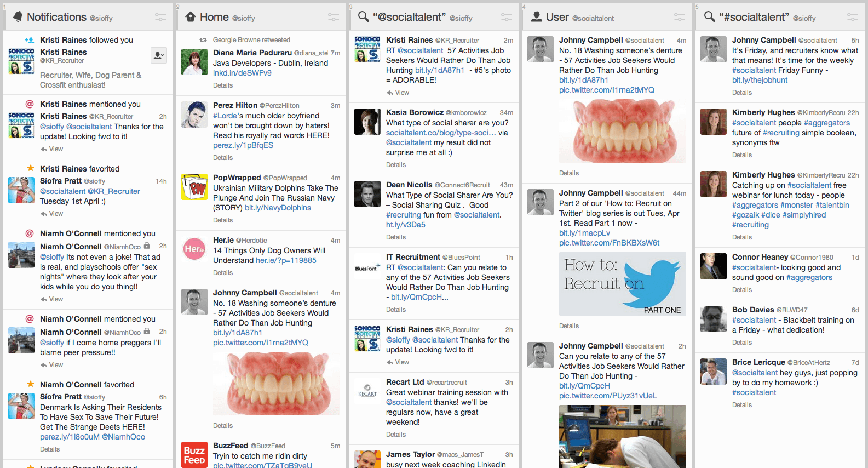Screen dimensions: 868x468
Task: Expand View under Niamh O'Connell sex nights tweet
Action: pos(52,299)
